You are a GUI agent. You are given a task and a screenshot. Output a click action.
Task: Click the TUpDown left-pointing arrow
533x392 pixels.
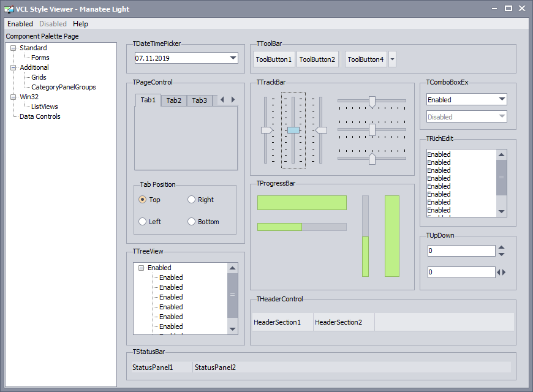499,272
